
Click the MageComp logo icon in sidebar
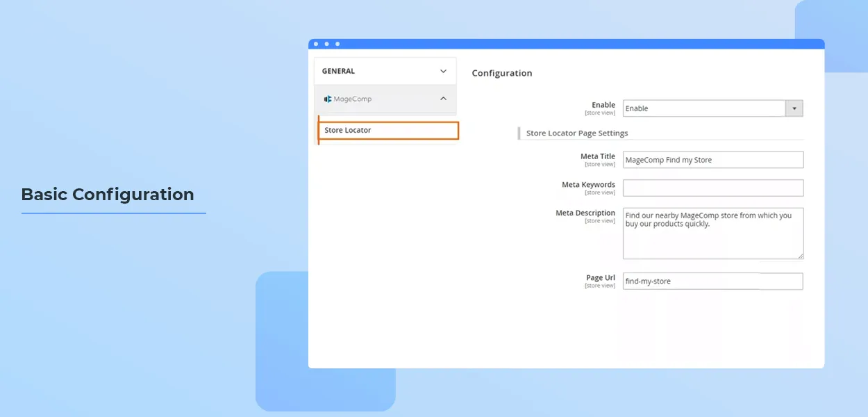[328, 99]
